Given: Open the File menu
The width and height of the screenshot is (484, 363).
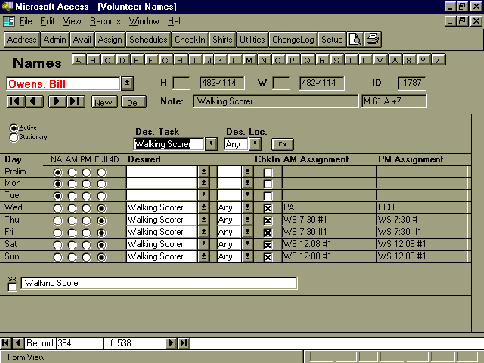Looking at the screenshot, I should pyautogui.click(x=26, y=21).
